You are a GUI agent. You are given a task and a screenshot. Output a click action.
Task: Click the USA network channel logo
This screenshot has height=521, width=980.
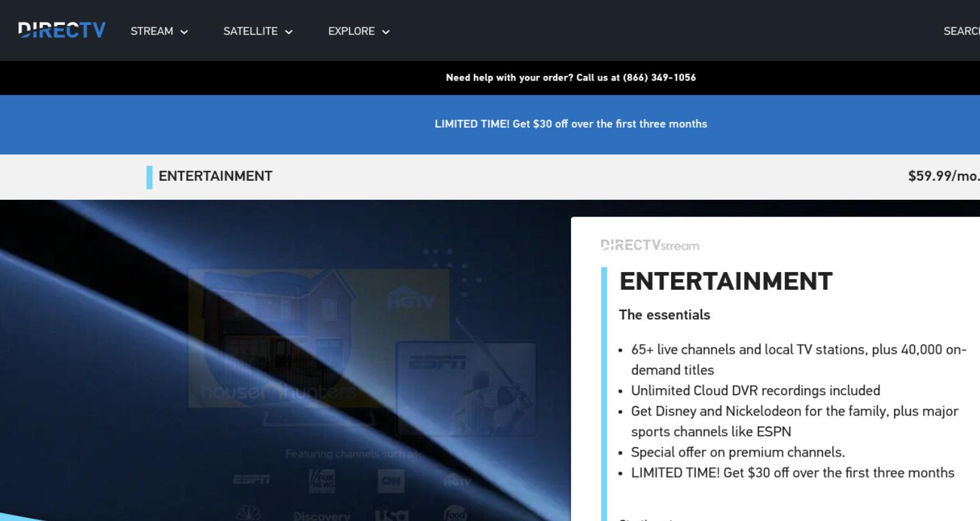pos(391,515)
